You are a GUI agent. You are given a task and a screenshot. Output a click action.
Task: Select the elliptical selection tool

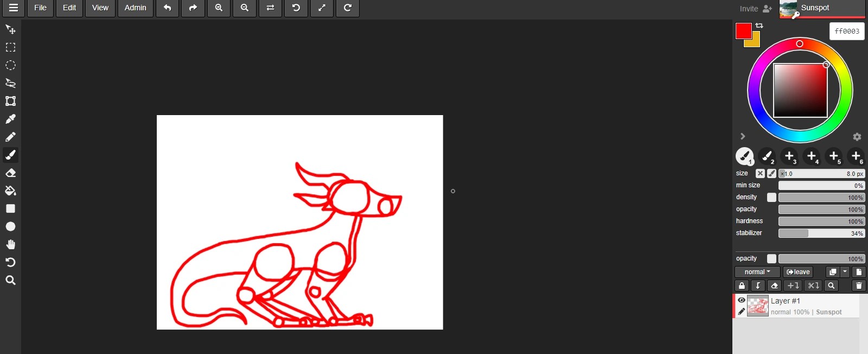point(10,65)
